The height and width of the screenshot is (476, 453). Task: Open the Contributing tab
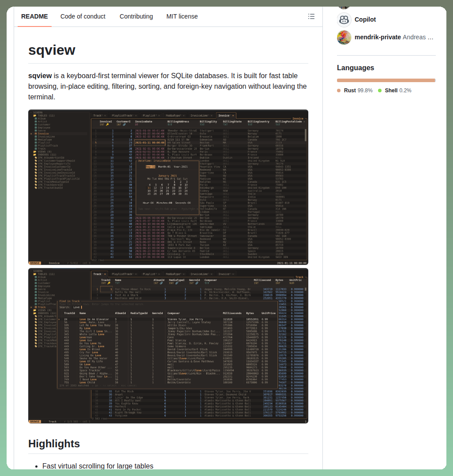tap(136, 16)
